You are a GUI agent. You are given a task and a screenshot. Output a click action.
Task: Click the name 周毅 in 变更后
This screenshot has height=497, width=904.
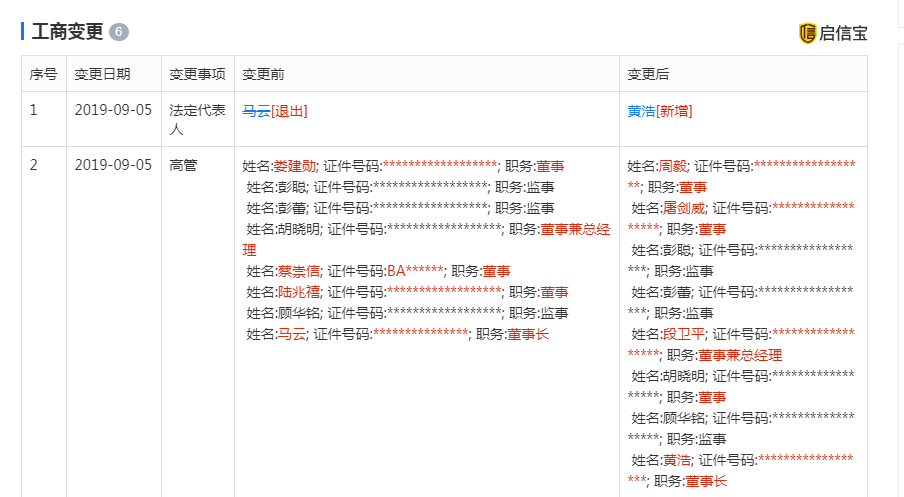point(672,165)
